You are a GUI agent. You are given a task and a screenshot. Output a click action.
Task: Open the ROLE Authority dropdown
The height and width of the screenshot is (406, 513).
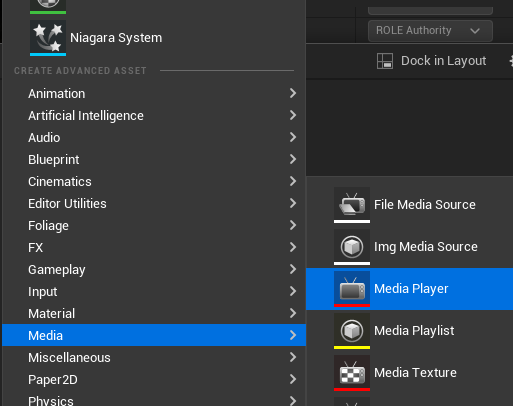430,31
